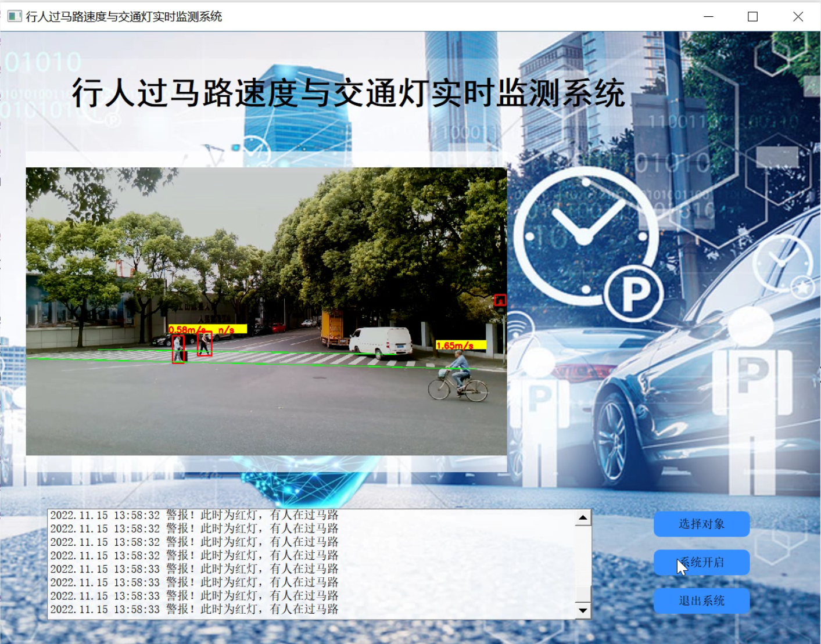Click the main title 行人过马路速度与交通灯实时监测系统
Image resolution: width=821 pixels, height=644 pixels.
point(348,93)
